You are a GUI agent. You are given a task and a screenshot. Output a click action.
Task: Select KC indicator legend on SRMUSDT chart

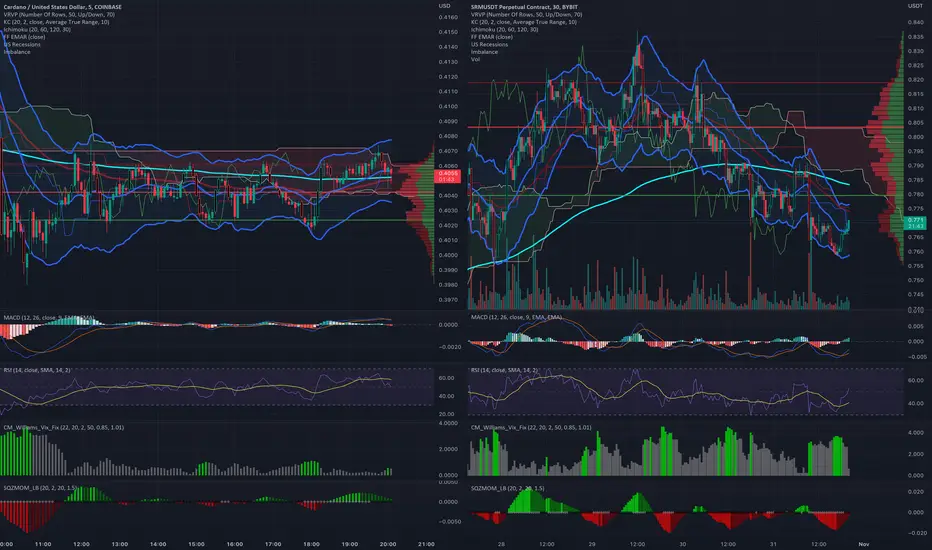[x=524, y=22]
